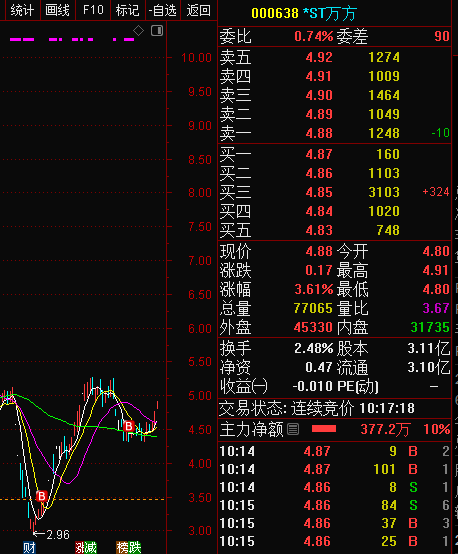This screenshot has width=458, height=554.
Task: Click 流通 value 3.10亿
Action: point(429,368)
